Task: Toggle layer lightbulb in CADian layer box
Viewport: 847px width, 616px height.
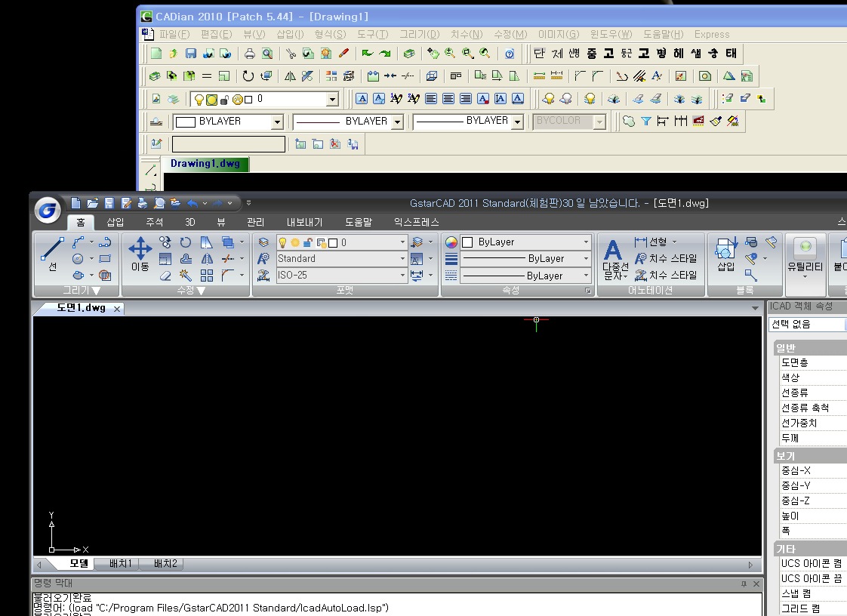Action: click(x=199, y=100)
